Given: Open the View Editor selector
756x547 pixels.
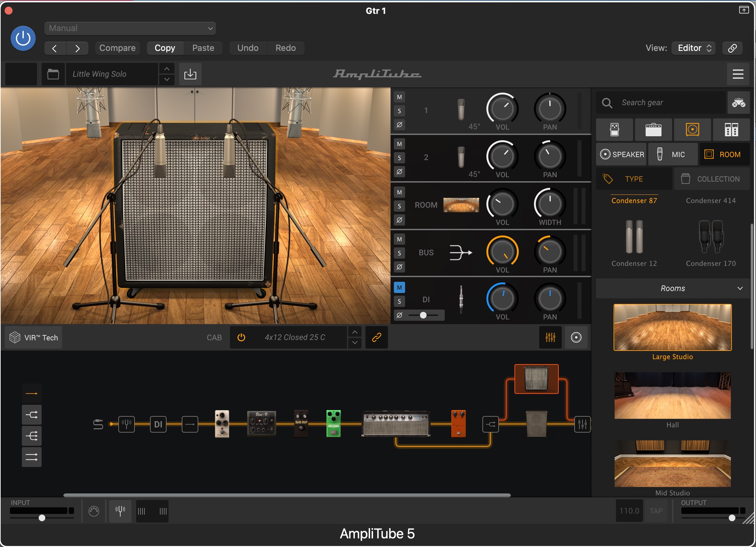Looking at the screenshot, I should [x=693, y=48].
